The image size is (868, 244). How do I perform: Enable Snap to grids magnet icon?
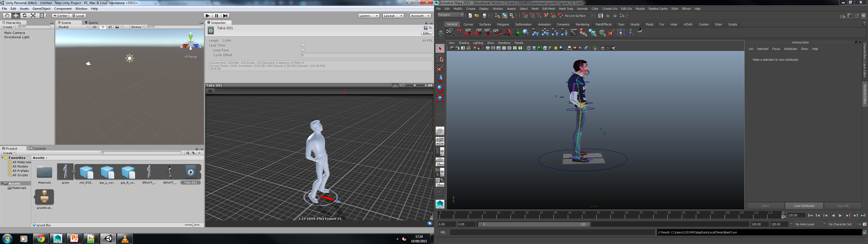click(x=525, y=16)
